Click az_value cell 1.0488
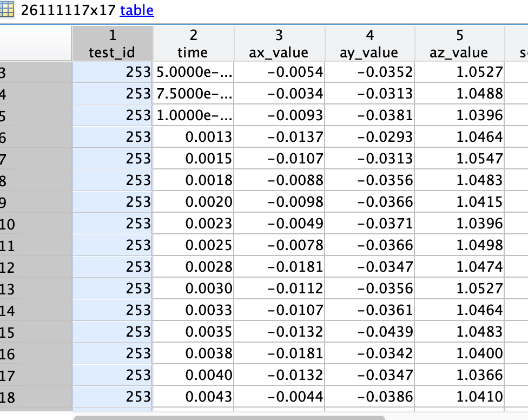The image size is (528, 420). coord(460,94)
